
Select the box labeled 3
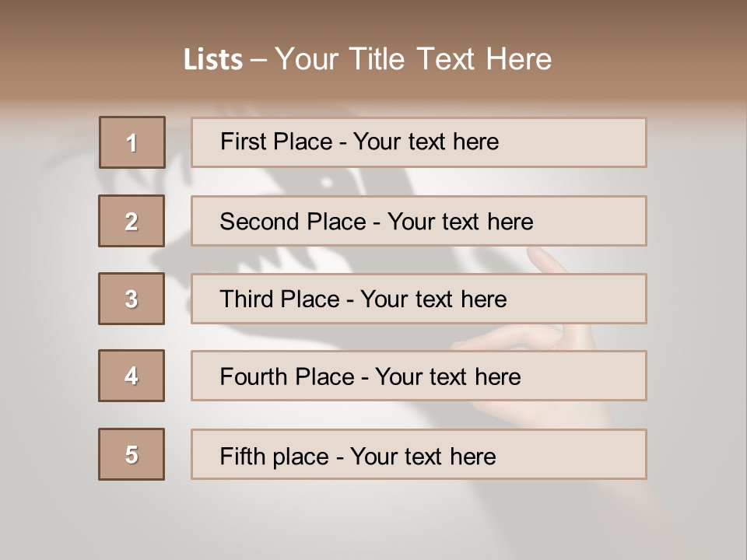(x=132, y=299)
